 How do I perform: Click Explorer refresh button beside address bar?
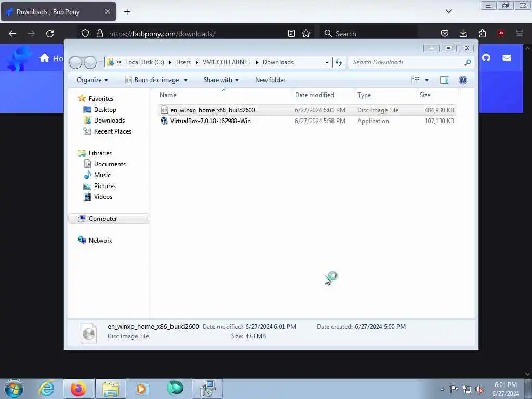339,62
